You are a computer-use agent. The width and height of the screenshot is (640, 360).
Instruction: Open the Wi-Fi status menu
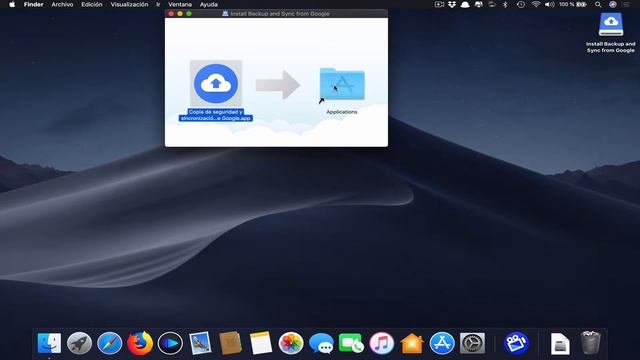(536, 4)
